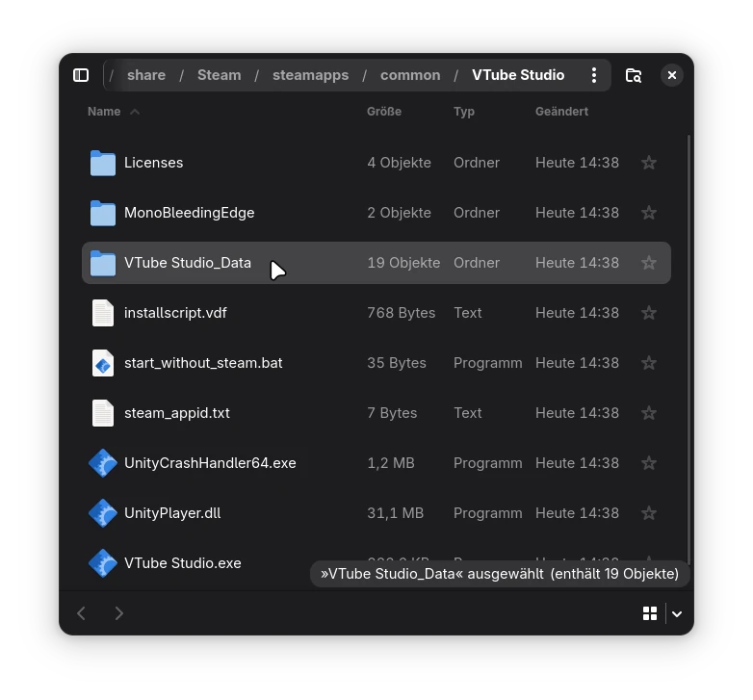Screen dimensions: 753x700
Task: Open the path bar three-dot menu
Action: tap(594, 75)
